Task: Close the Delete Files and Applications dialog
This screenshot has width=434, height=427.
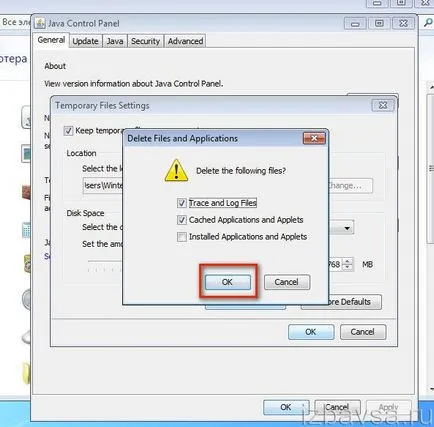Action: (314, 138)
